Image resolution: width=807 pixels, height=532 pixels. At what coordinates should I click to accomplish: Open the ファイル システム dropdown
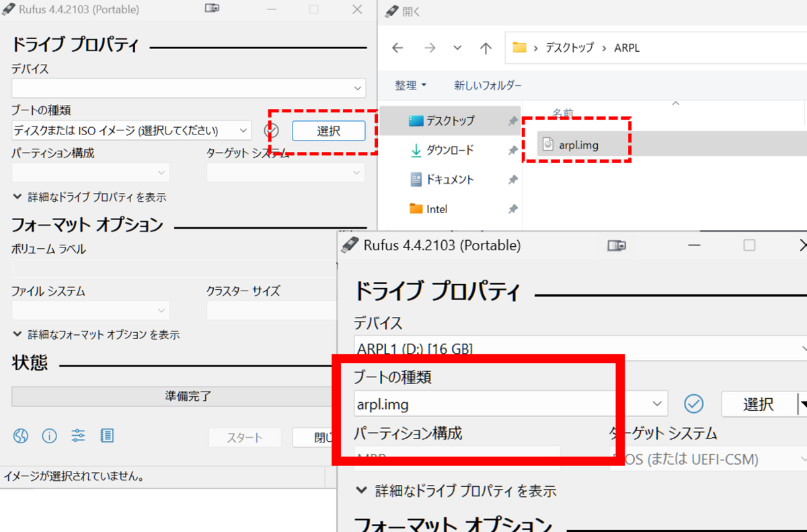(90, 310)
